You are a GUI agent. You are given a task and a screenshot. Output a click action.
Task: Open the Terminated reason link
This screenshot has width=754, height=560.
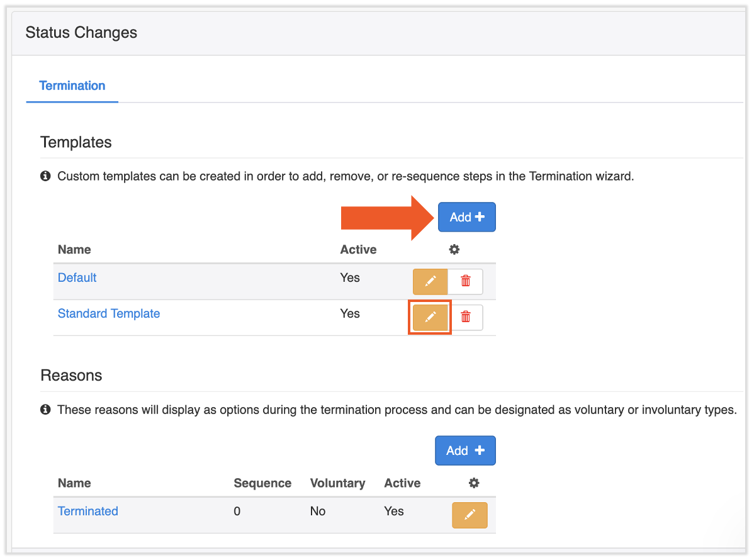point(87,511)
